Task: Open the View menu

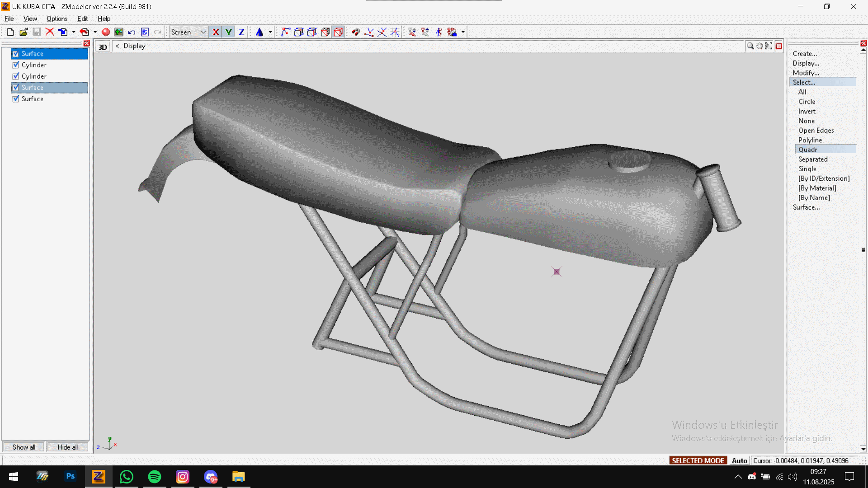Action: click(30, 19)
